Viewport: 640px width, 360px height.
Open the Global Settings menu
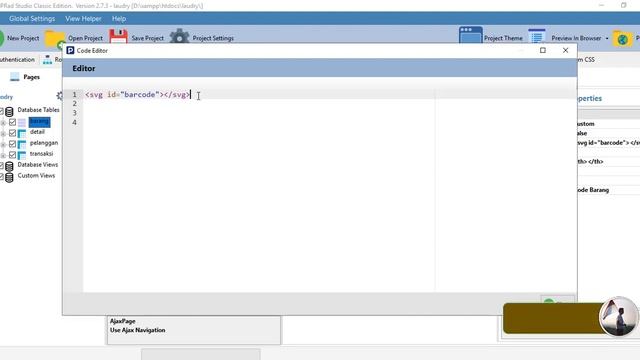32,19
